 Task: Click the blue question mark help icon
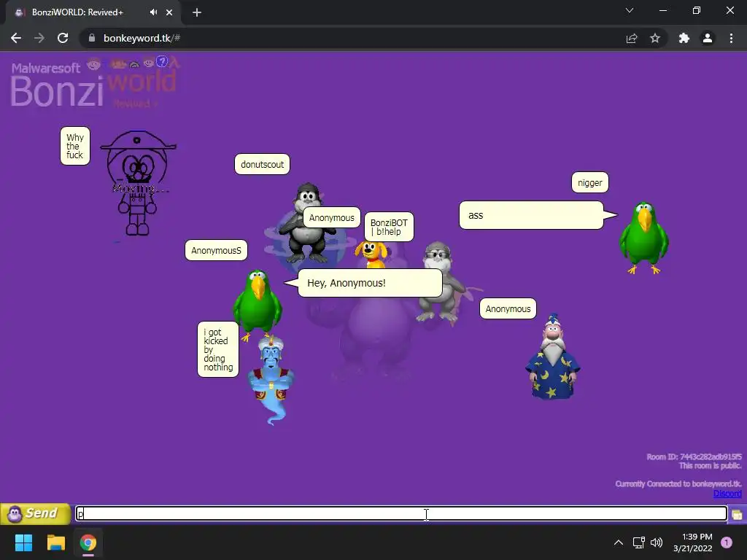click(162, 61)
